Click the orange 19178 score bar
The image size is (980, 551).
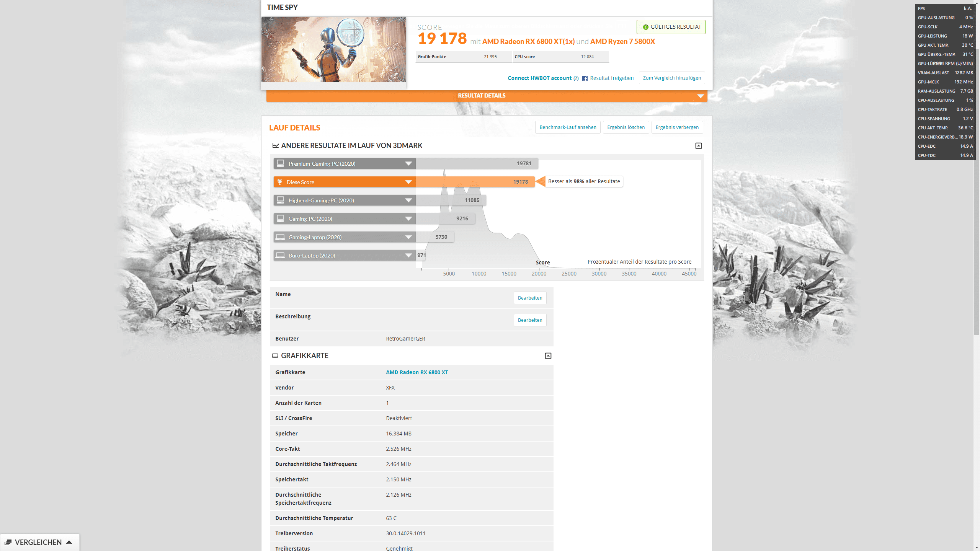475,182
